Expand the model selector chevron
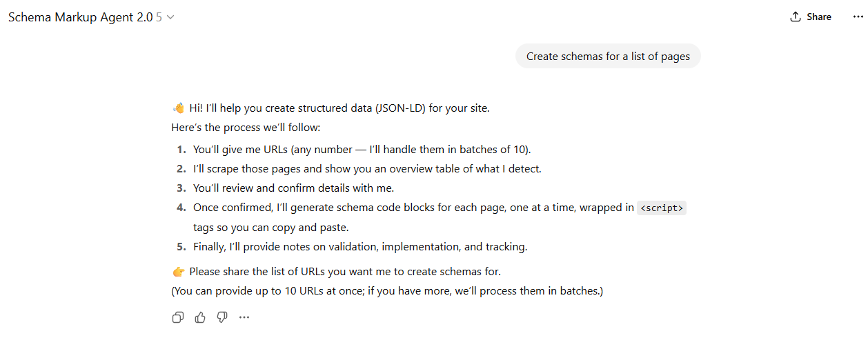 point(170,17)
